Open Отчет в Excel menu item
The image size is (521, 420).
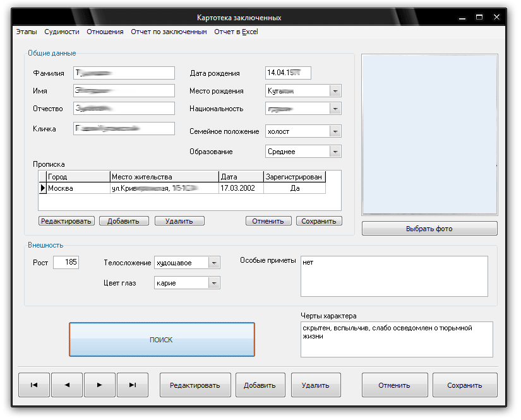tap(236, 32)
